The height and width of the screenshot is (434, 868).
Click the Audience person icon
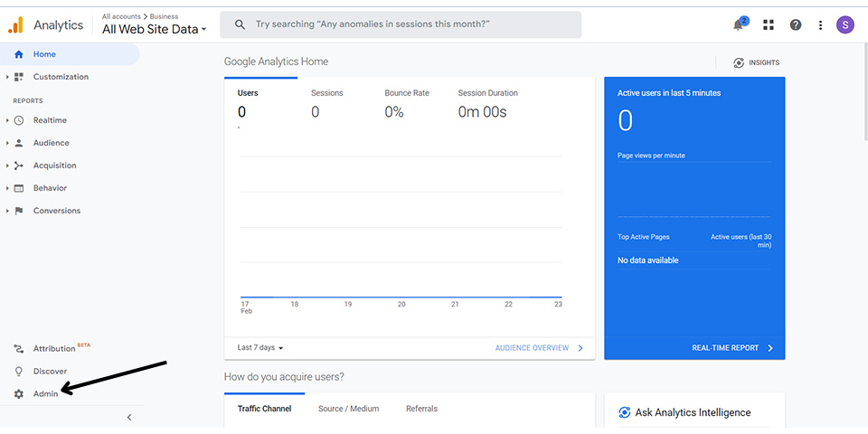(x=19, y=143)
